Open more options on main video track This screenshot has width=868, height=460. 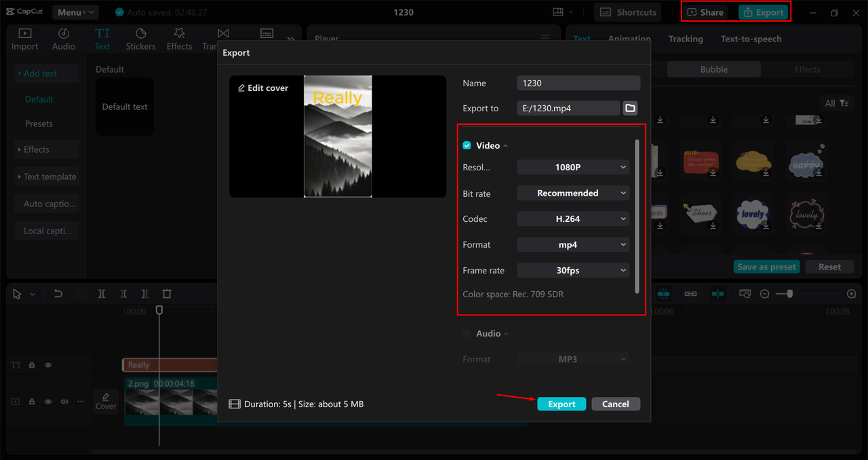pyautogui.click(x=80, y=402)
